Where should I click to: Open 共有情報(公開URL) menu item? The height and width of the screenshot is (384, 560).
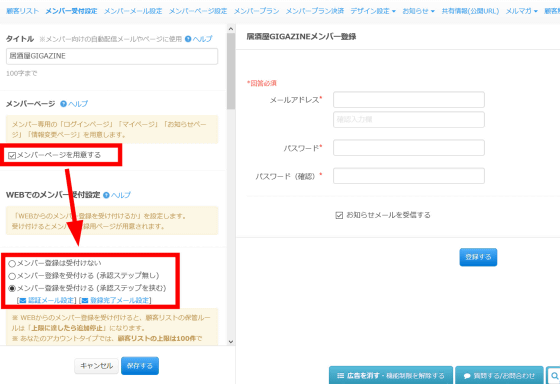[x=470, y=11]
